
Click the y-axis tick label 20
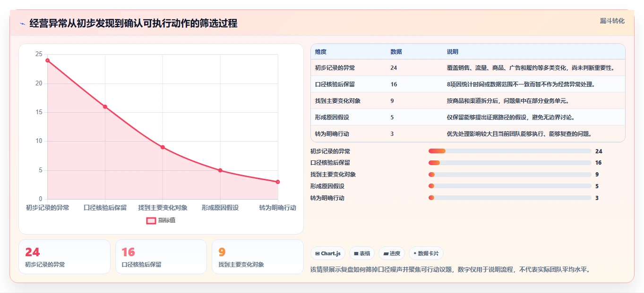click(x=39, y=84)
